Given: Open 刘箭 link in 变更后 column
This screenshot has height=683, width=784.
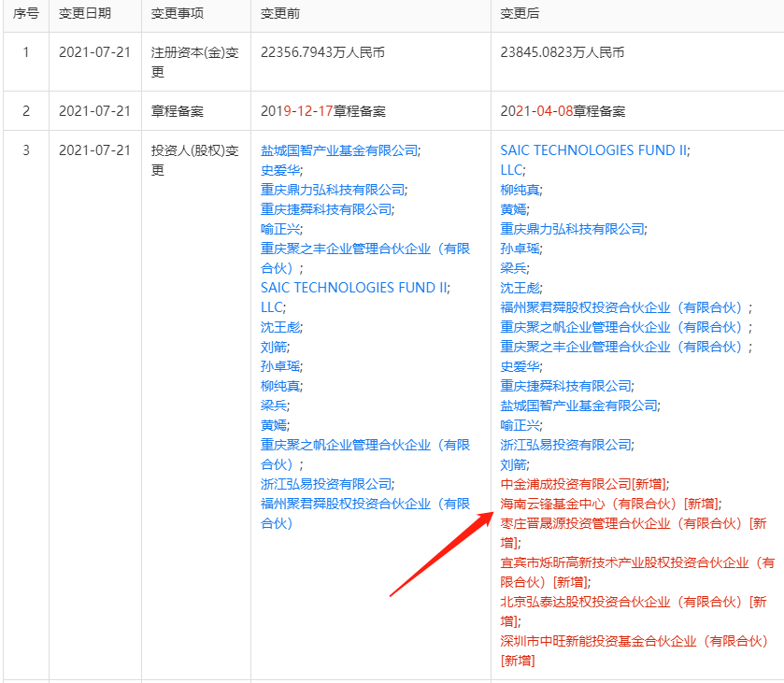Looking at the screenshot, I should click(514, 464).
